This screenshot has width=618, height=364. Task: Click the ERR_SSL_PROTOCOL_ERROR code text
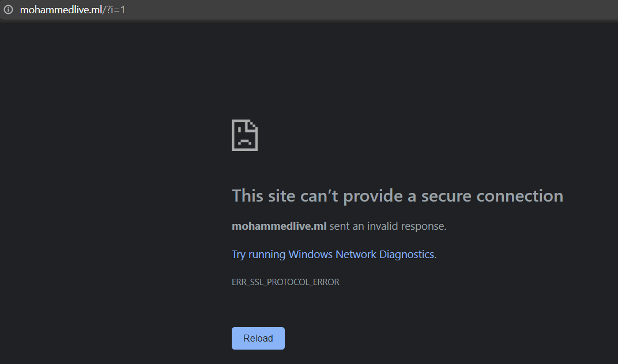[x=285, y=282]
